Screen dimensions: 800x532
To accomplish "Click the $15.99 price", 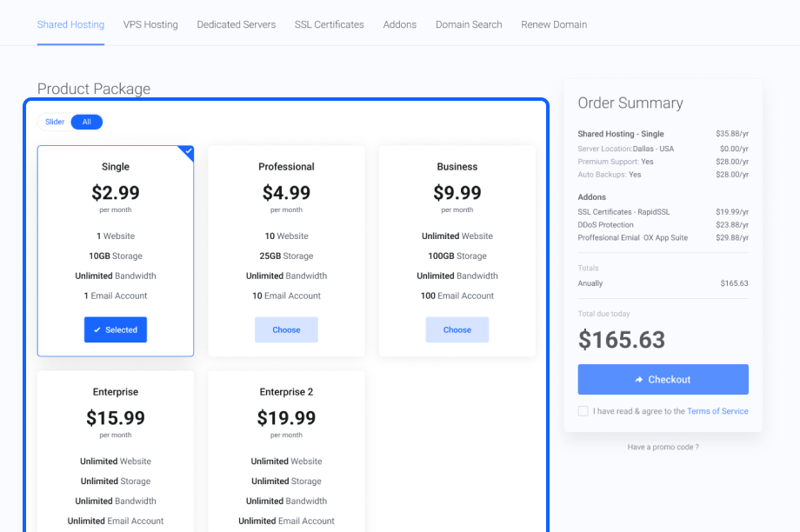I will tap(116, 418).
